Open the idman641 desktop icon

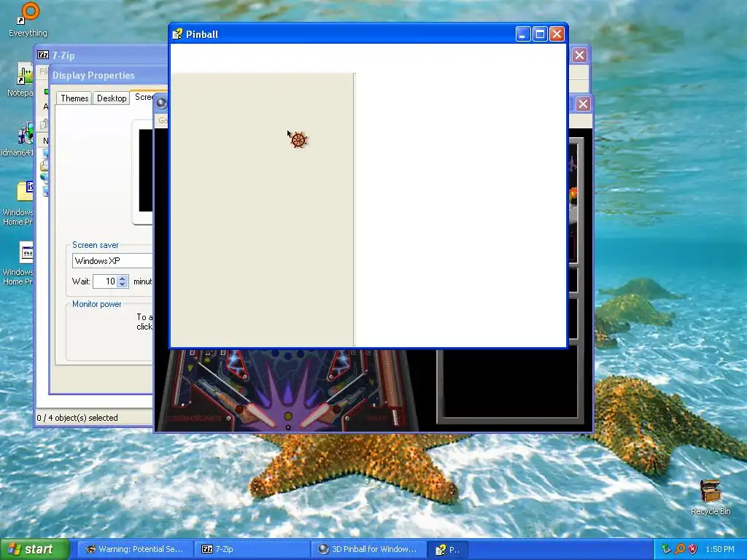pyautogui.click(x=19, y=139)
